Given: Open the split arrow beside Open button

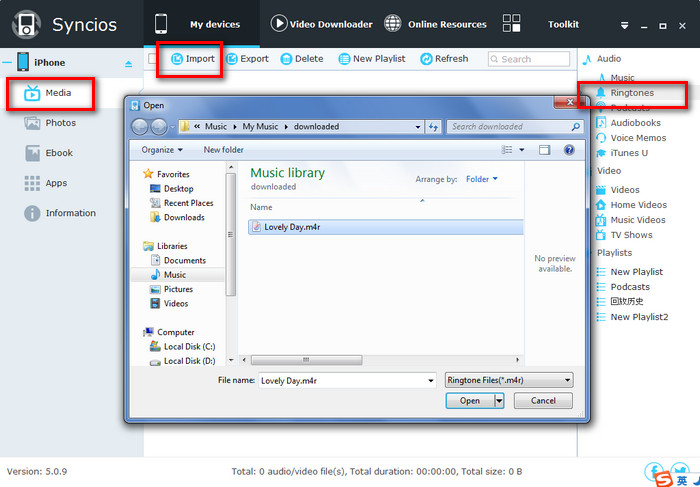Looking at the screenshot, I should 499,400.
